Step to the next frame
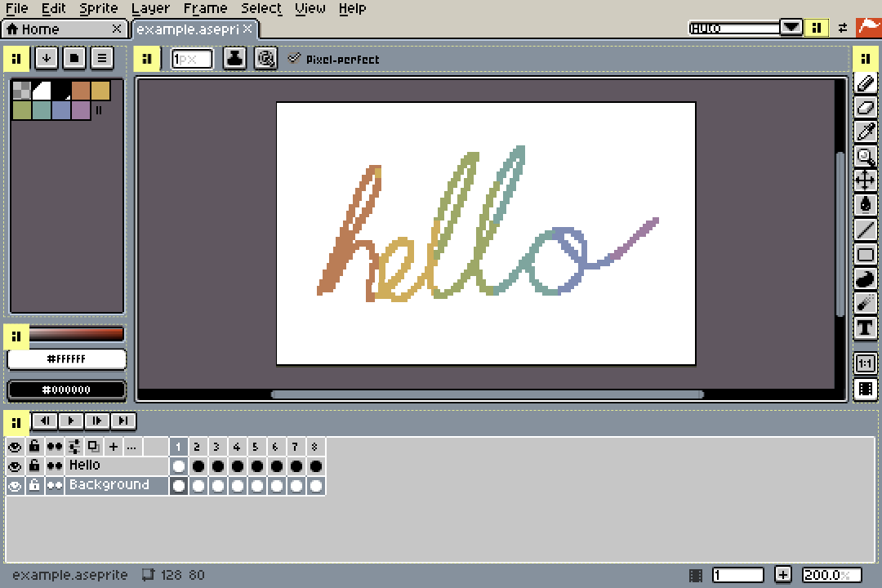Screen dimensions: 882x588 click(96, 421)
